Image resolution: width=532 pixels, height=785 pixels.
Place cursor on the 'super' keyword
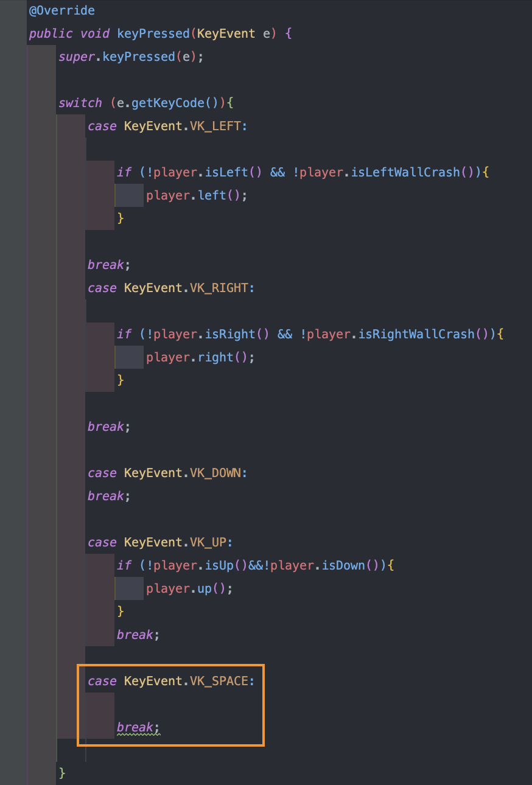point(76,57)
